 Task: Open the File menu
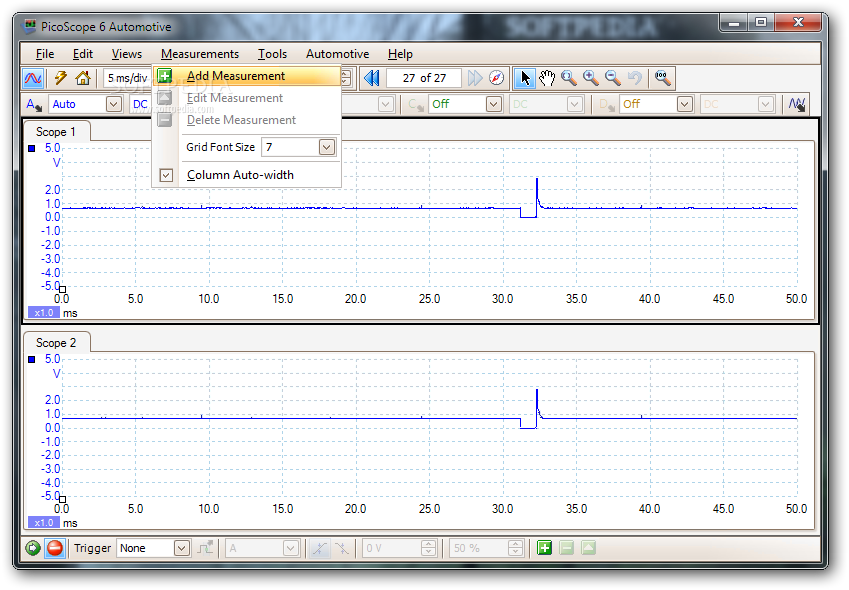click(x=45, y=54)
